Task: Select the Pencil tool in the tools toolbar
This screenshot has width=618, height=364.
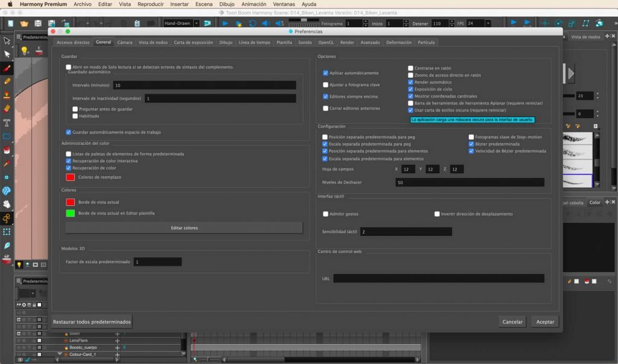Action: 7,81
